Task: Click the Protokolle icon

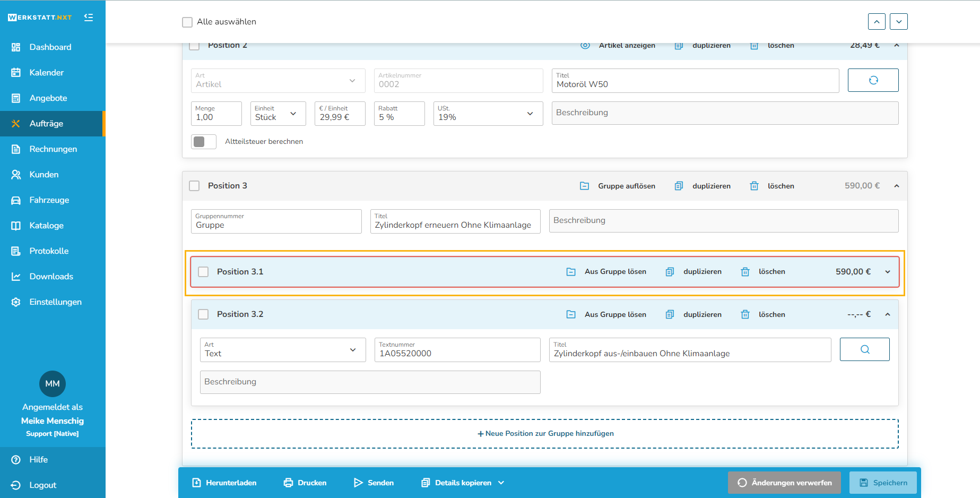Action: tap(16, 251)
